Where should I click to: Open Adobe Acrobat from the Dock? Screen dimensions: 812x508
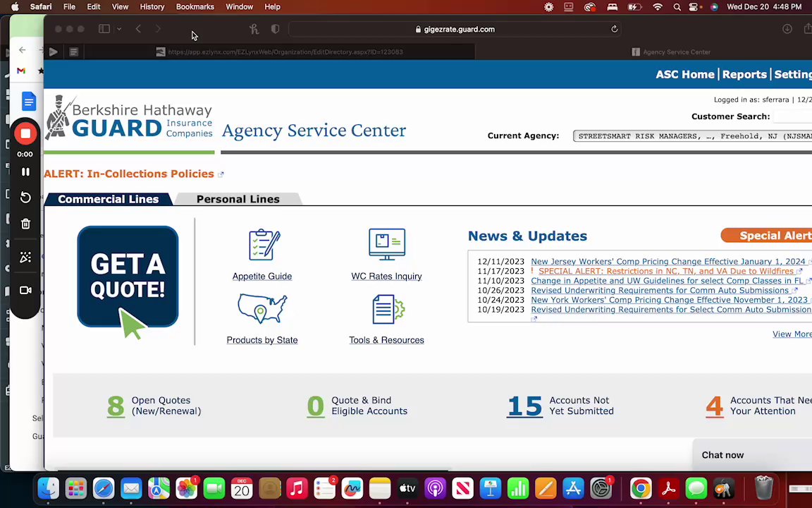pyautogui.click(x=668, y=488)
